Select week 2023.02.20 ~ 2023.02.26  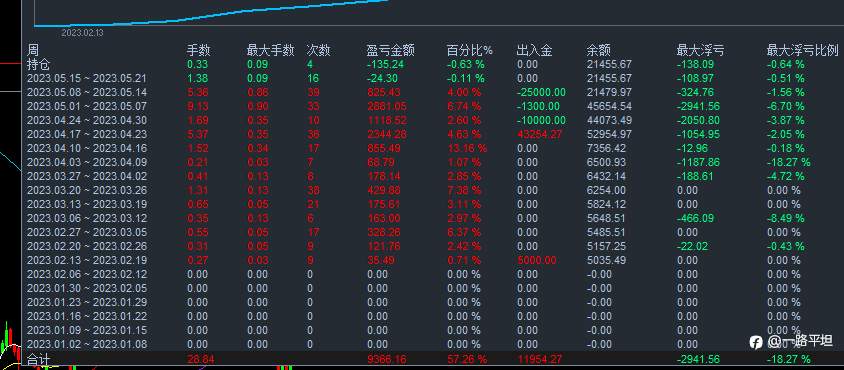87,247
